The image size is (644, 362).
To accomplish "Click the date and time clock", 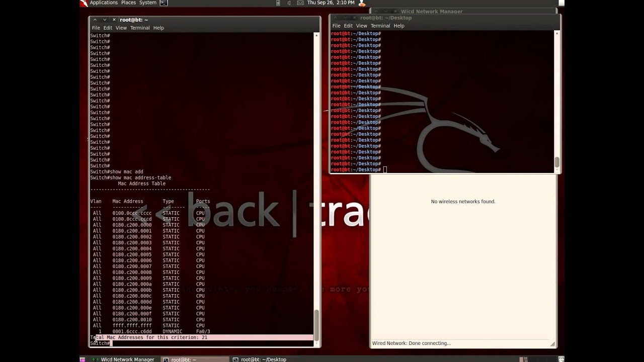I will tap(331, 3).
